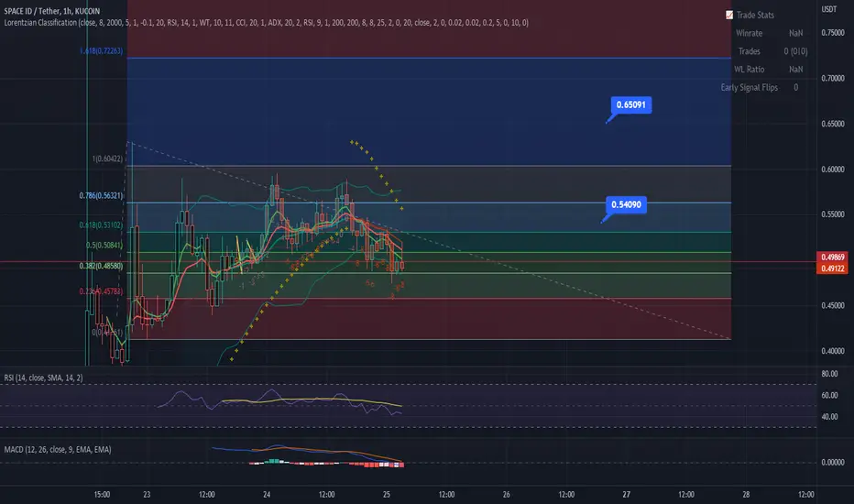Click the Early Signal Flips row label

749,87
